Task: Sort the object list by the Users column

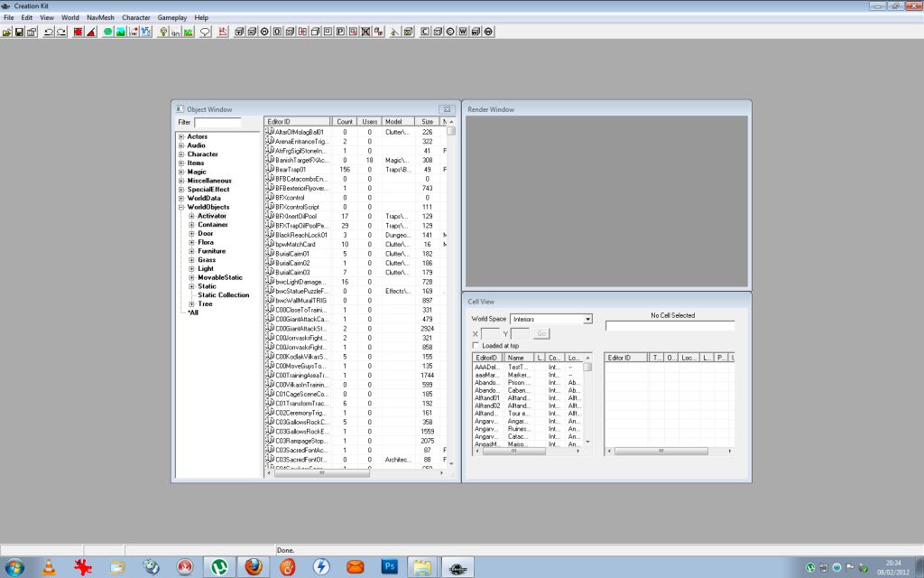Action: (369, 122)
